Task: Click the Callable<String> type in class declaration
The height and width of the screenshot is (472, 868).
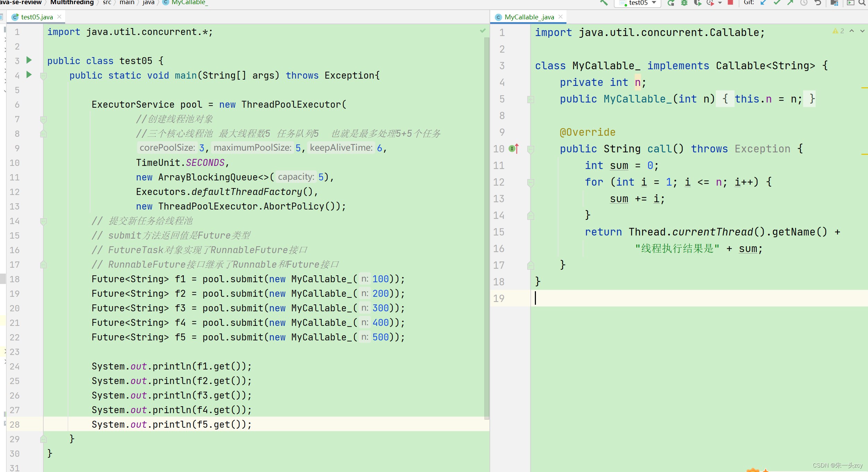Action: tap(765, 65)
